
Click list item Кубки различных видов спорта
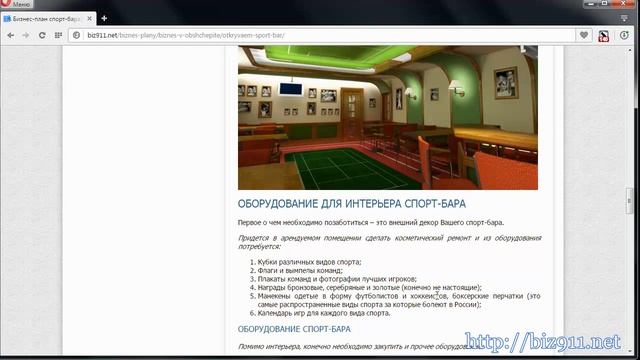pyautogui.click(x=309, y=262)
